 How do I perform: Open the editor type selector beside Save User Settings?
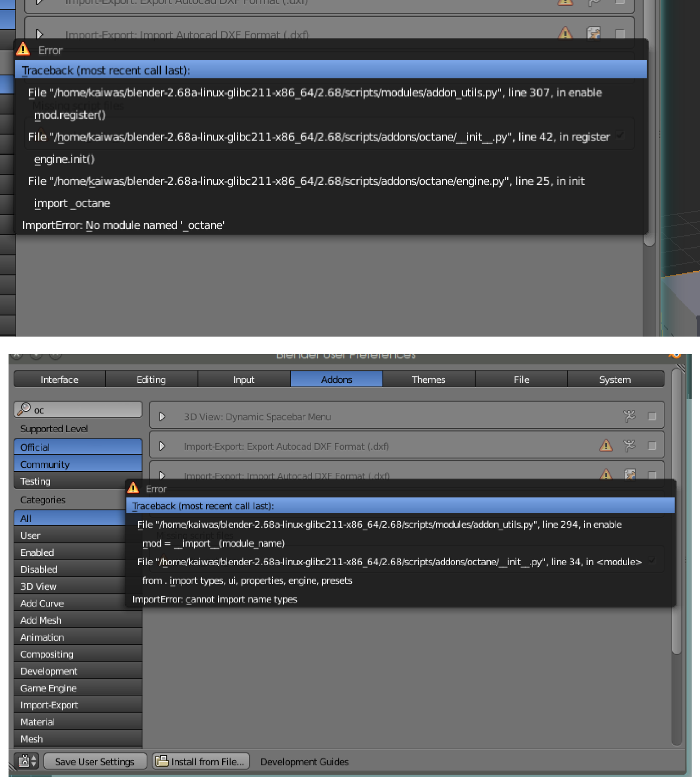pyautogui.click(x=27, y=761)
